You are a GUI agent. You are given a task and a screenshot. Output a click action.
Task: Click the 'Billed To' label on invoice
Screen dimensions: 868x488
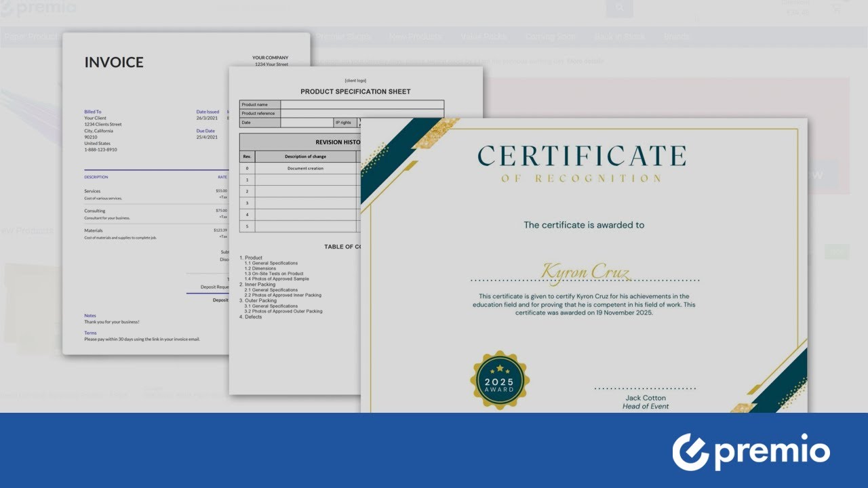point(93,112)
